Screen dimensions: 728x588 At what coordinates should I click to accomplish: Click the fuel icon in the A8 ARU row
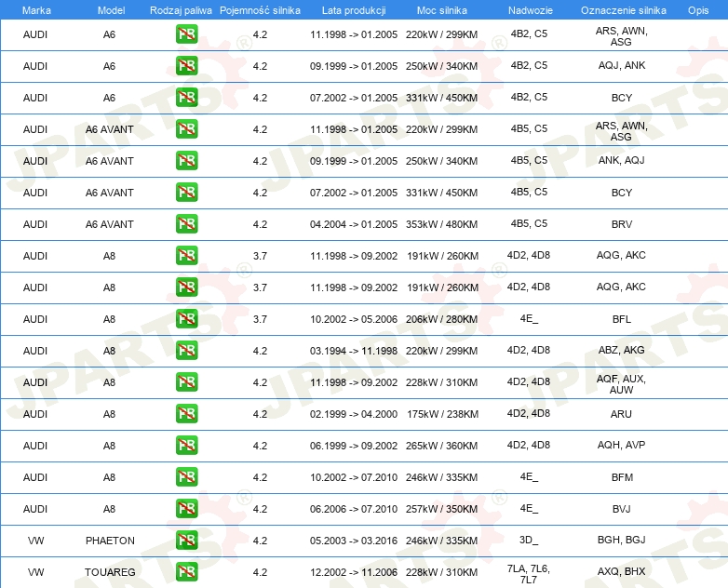pyautogui.click(x=186, y=413)
